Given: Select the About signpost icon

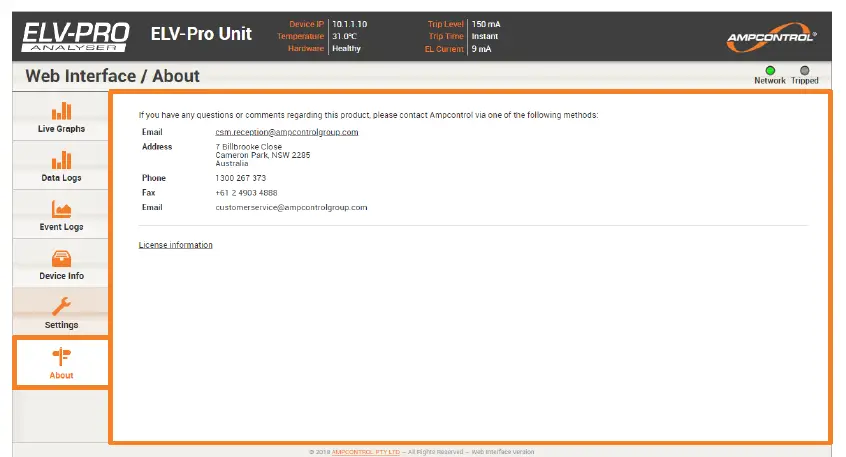Looking at the screenshot, I should [62, 356].
